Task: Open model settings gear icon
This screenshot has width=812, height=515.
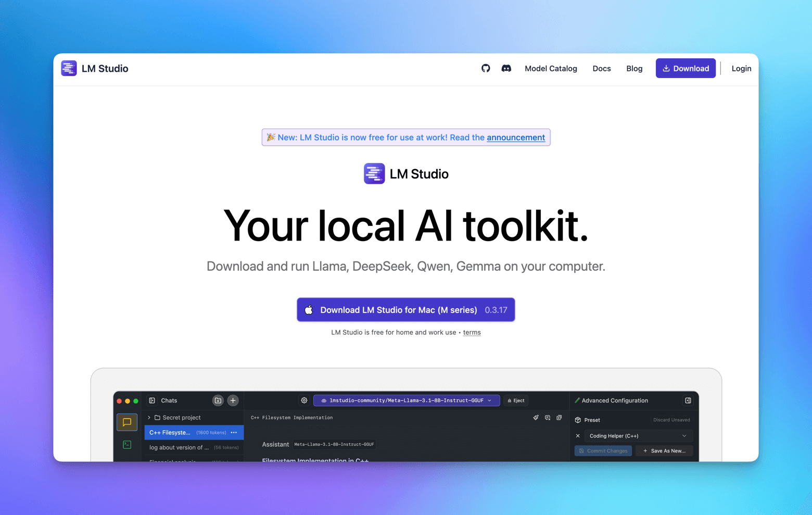Action: coord(304,400)
